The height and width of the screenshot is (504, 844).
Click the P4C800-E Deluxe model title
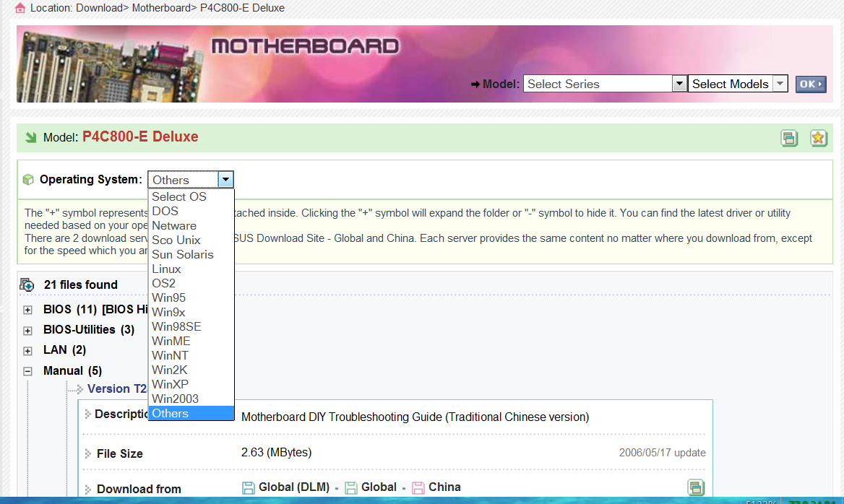tap(140, 136)
